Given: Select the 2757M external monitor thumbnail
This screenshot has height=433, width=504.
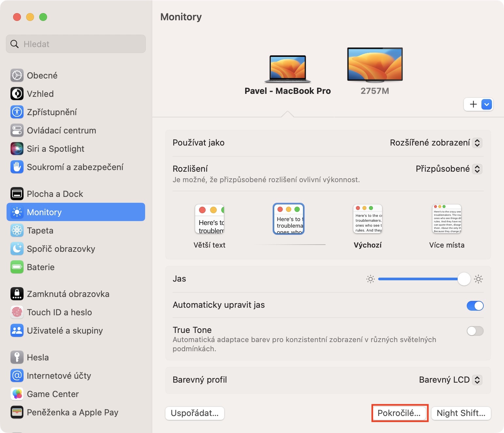Looking at the screenshot, I should tap(375, 65).
